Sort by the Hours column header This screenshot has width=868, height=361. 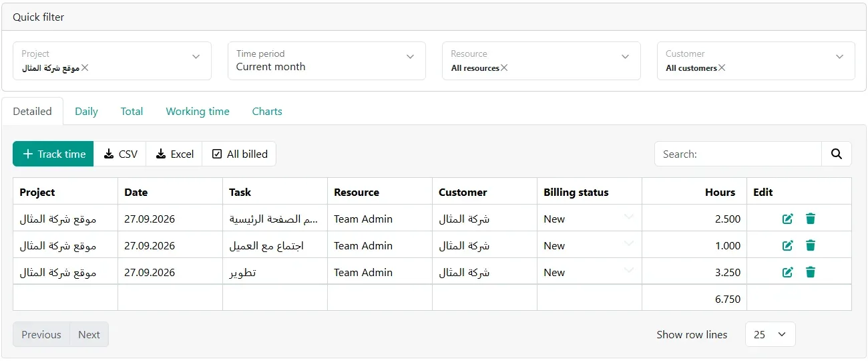(694, 192)
